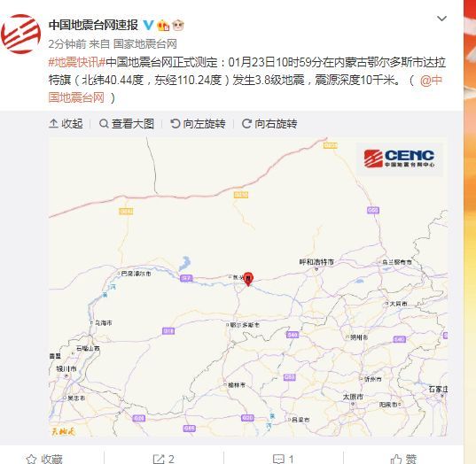Open the 中国地震台网速报 profile avatar
This screenshot has height=464, width=476.
[x=20, y=34]
